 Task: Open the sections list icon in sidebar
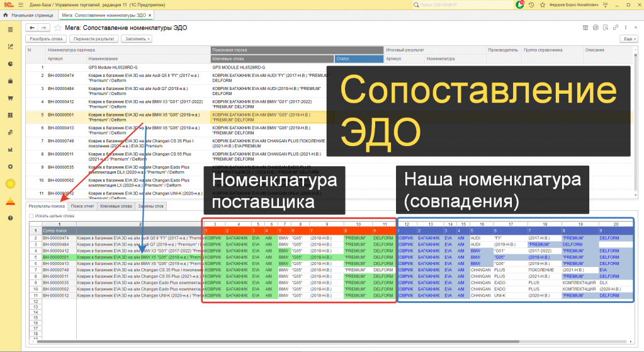click(10, 30)
